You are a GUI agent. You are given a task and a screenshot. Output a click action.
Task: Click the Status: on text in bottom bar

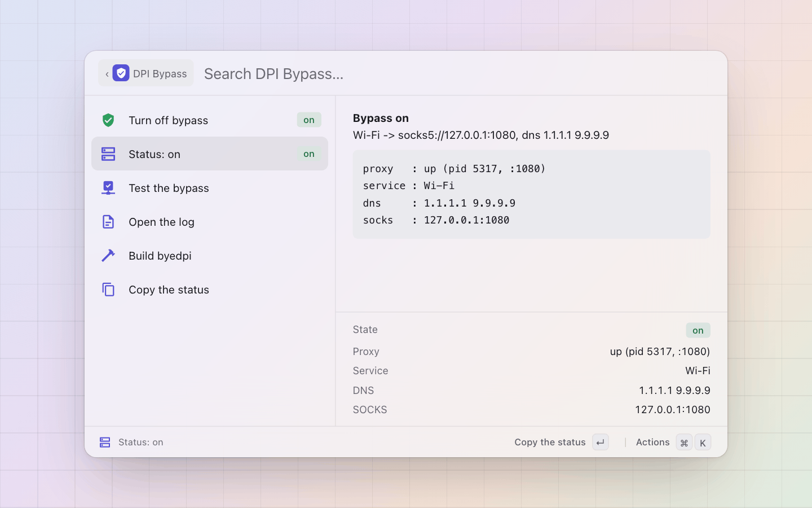coord(141,442)
